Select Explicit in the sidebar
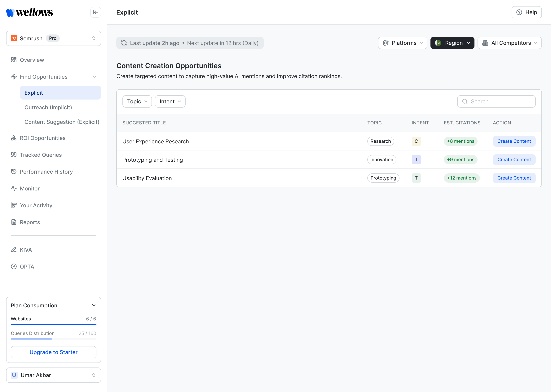The width and height of the screenshot is (551, 392). point(60,93)
